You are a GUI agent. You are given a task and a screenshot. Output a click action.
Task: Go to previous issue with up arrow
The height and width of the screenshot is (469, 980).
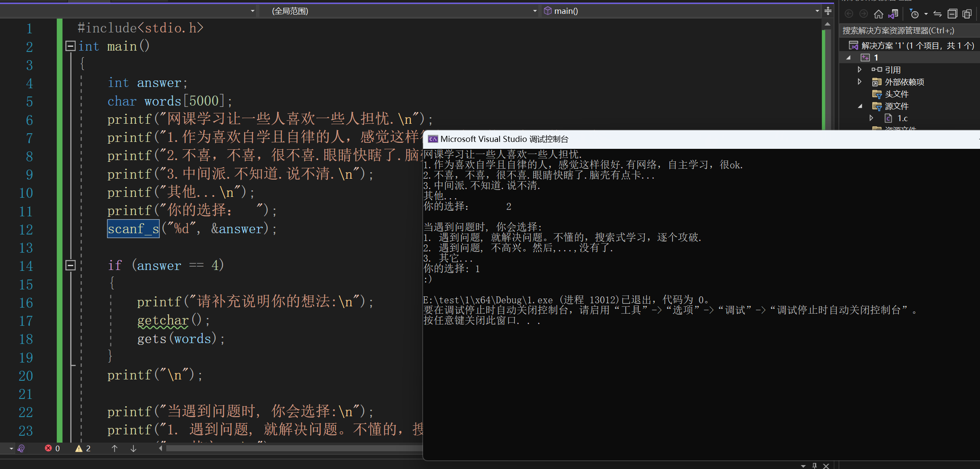pyautogui.click(x=114, y=448)
